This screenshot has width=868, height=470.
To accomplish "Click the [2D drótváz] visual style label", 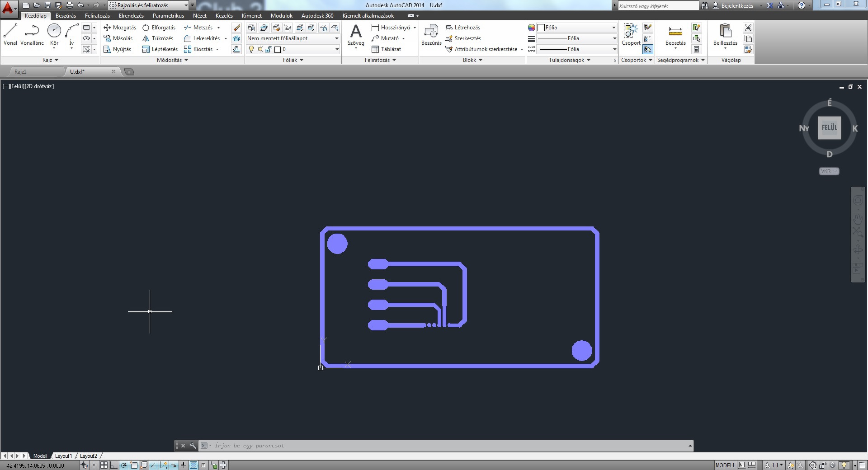I will 39,86.
